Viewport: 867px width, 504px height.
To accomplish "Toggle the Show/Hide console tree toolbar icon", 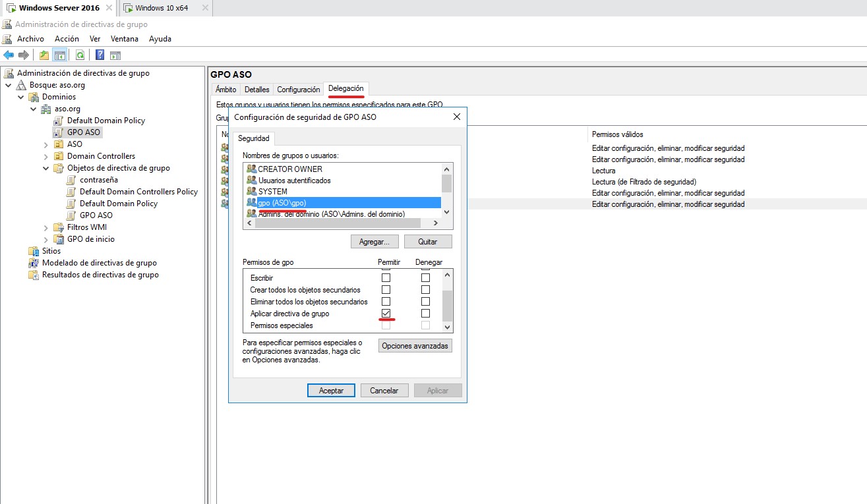I will 59,55.
